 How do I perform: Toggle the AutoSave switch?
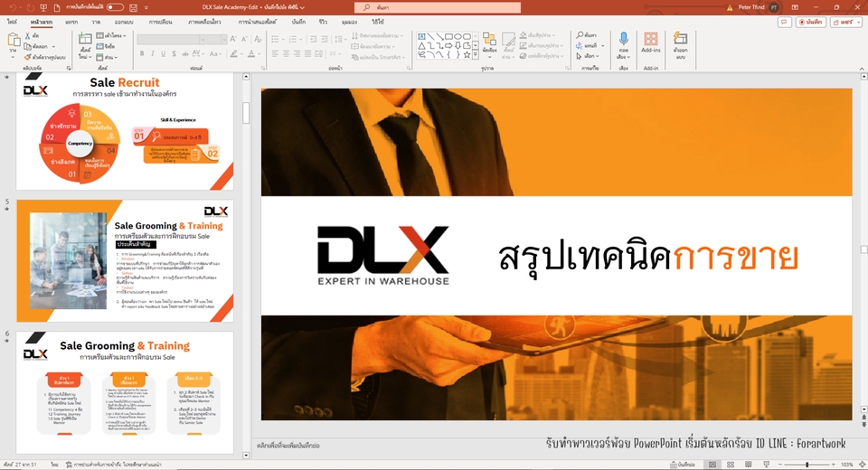tap(115, 7)
